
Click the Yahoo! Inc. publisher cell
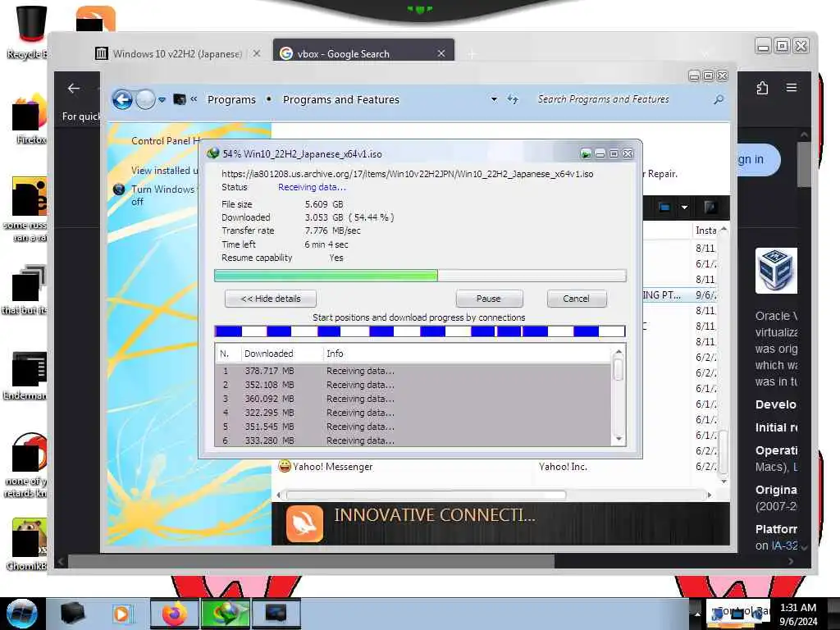[x=563, y=467]
